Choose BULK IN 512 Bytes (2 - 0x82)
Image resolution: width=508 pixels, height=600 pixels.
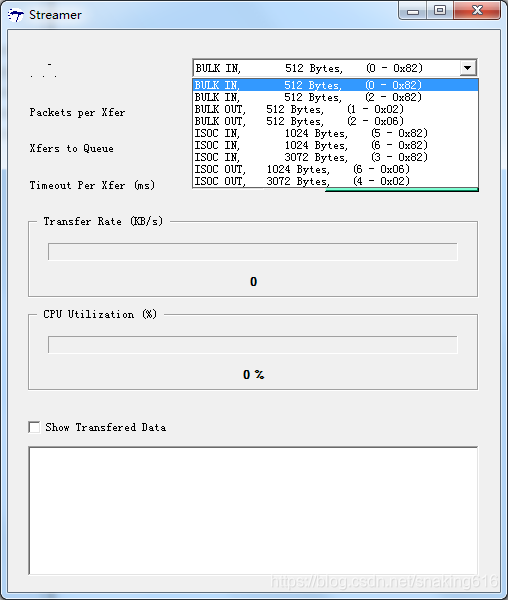[x=335, y=97]
